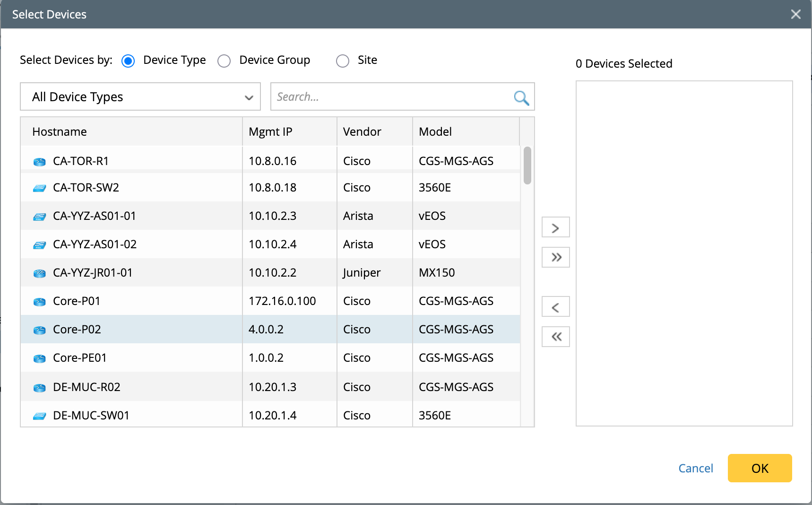Sort by the Hostname column header

click(x=60, y=132)
